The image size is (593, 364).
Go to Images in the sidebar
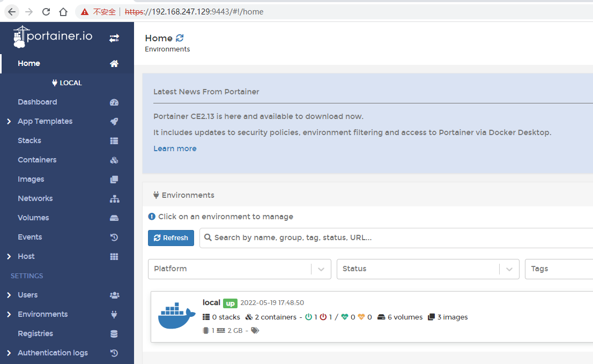tap(31, 179)
